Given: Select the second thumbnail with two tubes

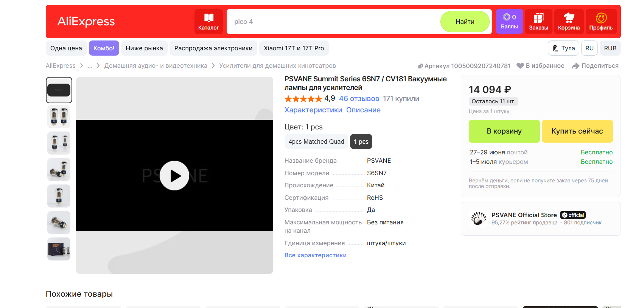Looking at the screenshot, I should click(59, 117).
